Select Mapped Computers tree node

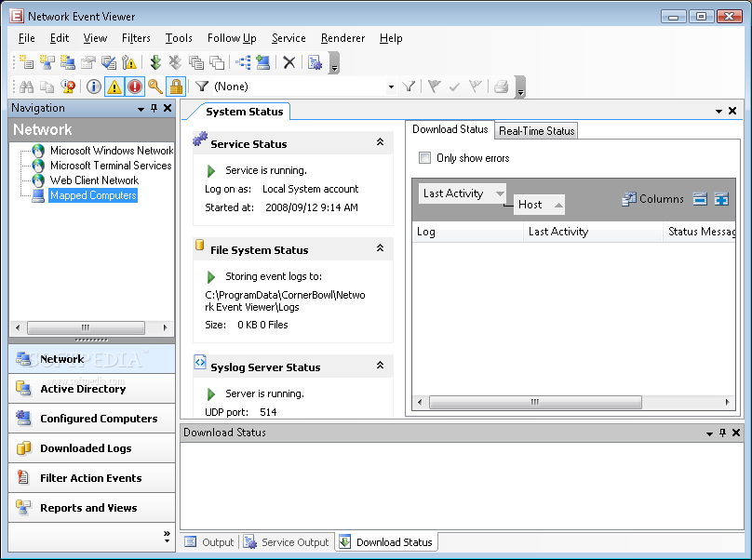pos(93,195)
